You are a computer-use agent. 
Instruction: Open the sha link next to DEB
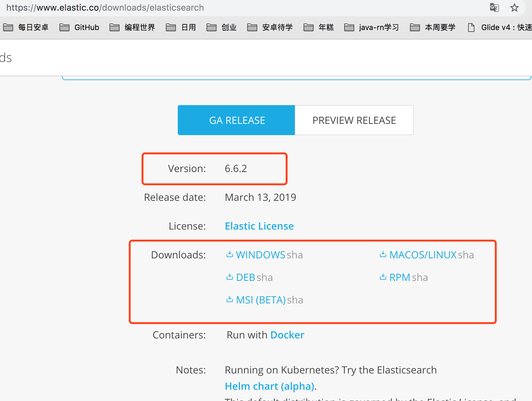point(265,277)
